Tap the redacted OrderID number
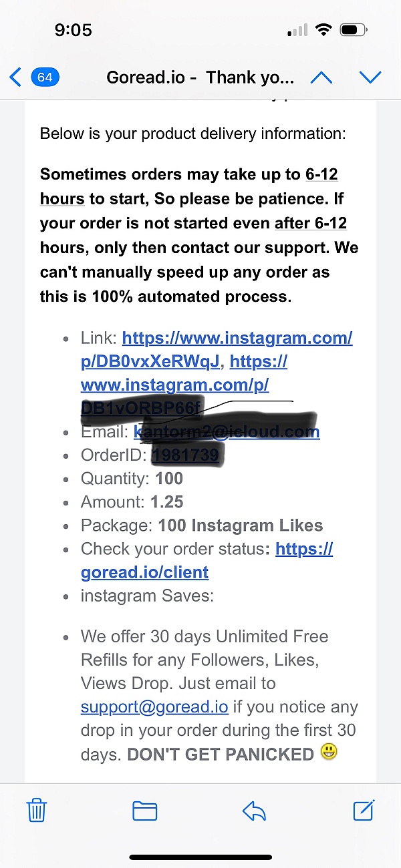Viewport: 401px width, 868px height. 185,455
